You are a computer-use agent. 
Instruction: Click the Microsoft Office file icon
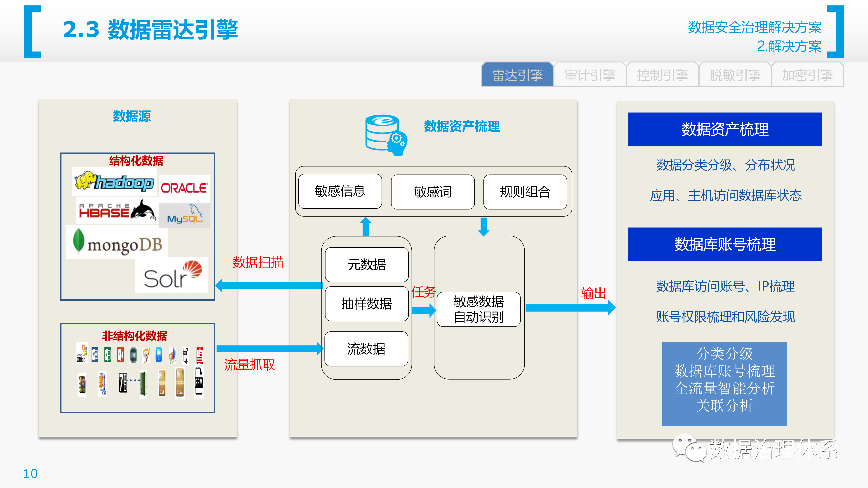point(82,353)
